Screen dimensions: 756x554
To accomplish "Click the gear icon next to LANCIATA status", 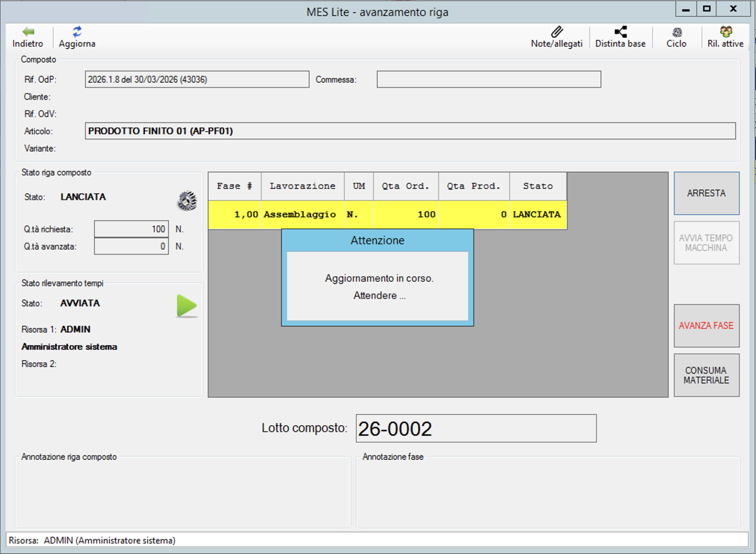I will click(x=187, y=201).
